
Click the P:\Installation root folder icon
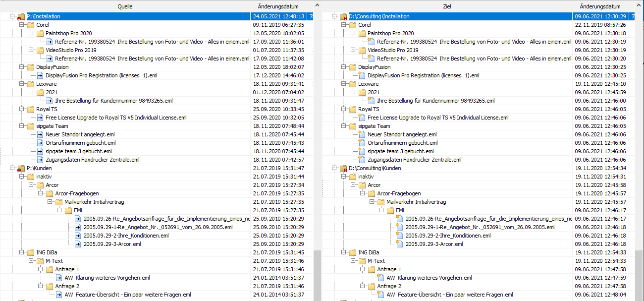(21, 17)
